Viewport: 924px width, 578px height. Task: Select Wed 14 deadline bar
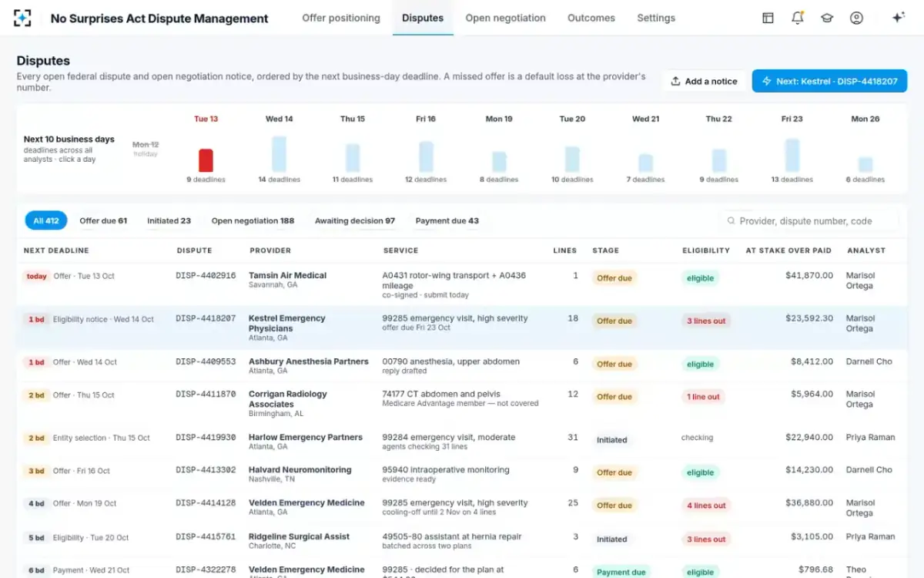[279, 154]
